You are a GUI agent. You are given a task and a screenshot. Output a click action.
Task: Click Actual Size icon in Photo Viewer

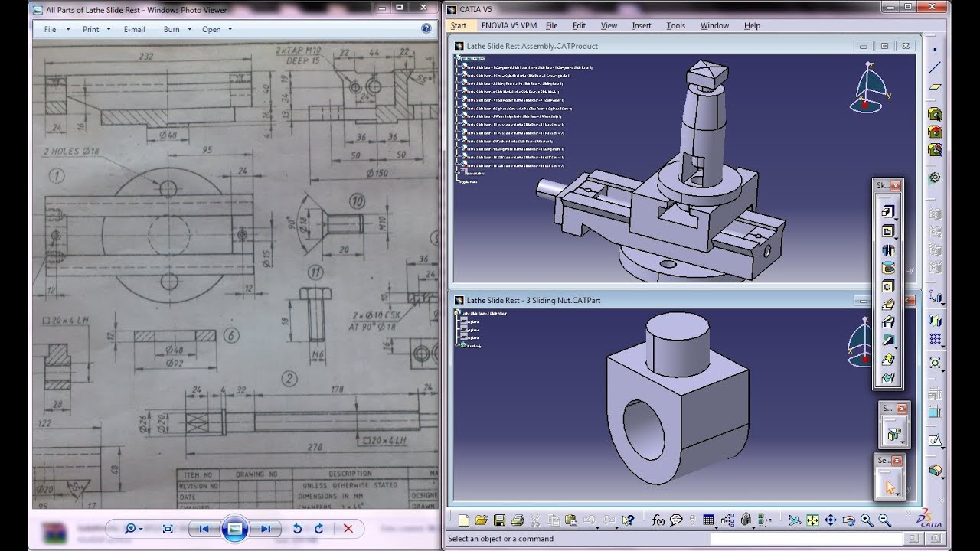[168, 528]
